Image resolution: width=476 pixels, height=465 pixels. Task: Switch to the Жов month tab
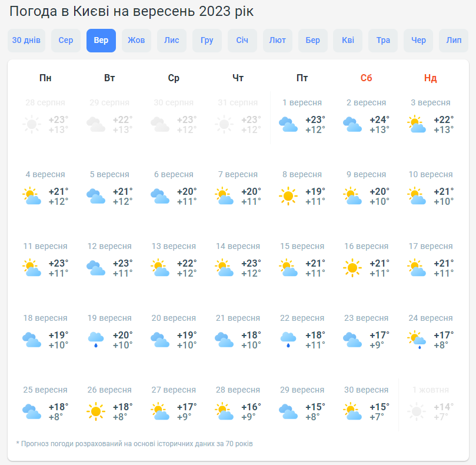coord(136,41)
